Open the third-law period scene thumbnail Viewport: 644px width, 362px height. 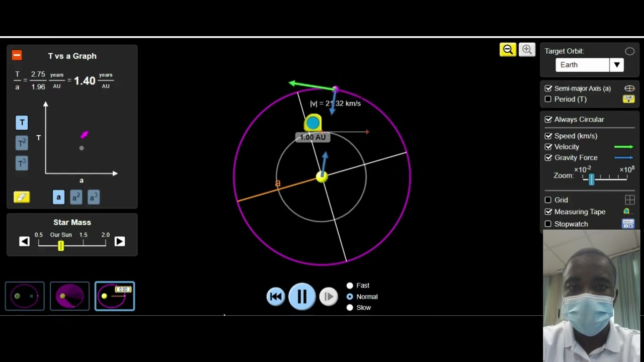pyautogui.click(x=115, y=296)
